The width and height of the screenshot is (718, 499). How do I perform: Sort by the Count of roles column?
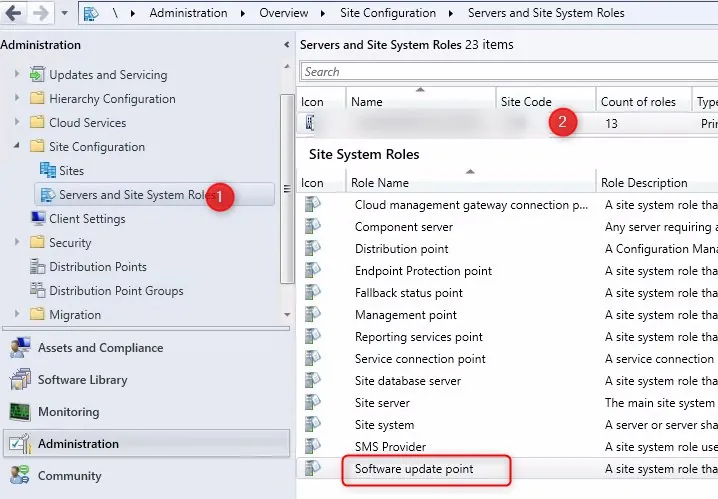coord(638,102)
